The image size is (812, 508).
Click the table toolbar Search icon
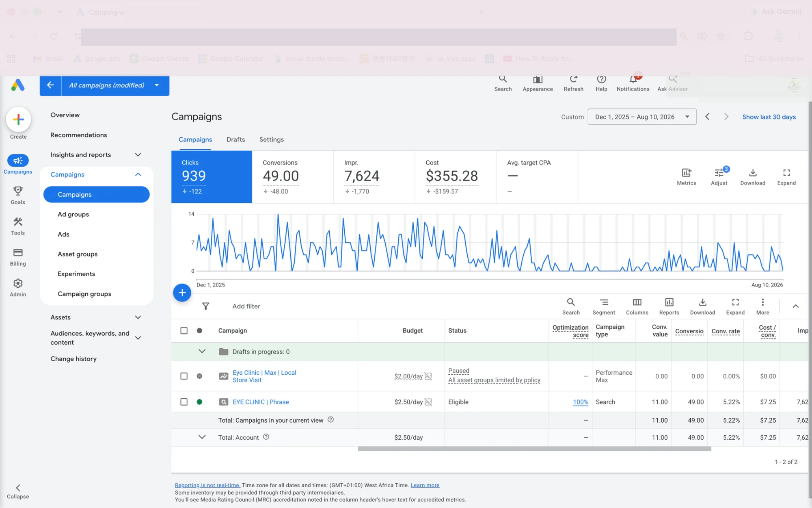click(x=571, y=302)
